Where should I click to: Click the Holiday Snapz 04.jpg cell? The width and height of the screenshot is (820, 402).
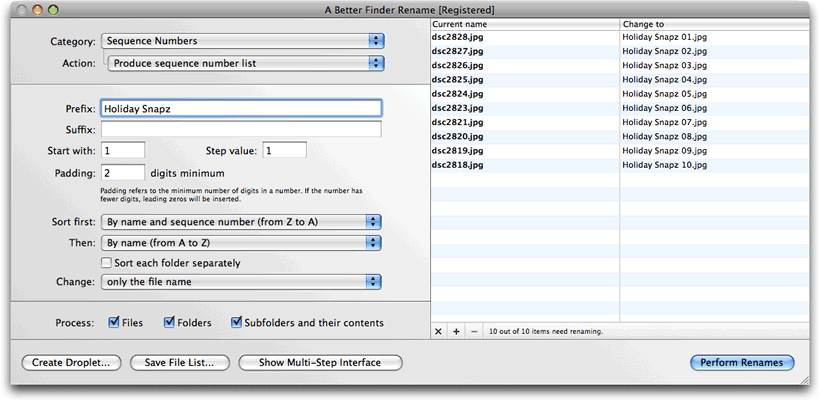pyautogui.click(x=714, y=79)
